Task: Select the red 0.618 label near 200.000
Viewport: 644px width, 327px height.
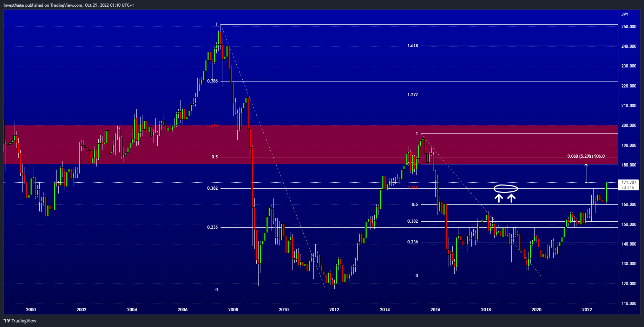Action: (x=212, y=126)
